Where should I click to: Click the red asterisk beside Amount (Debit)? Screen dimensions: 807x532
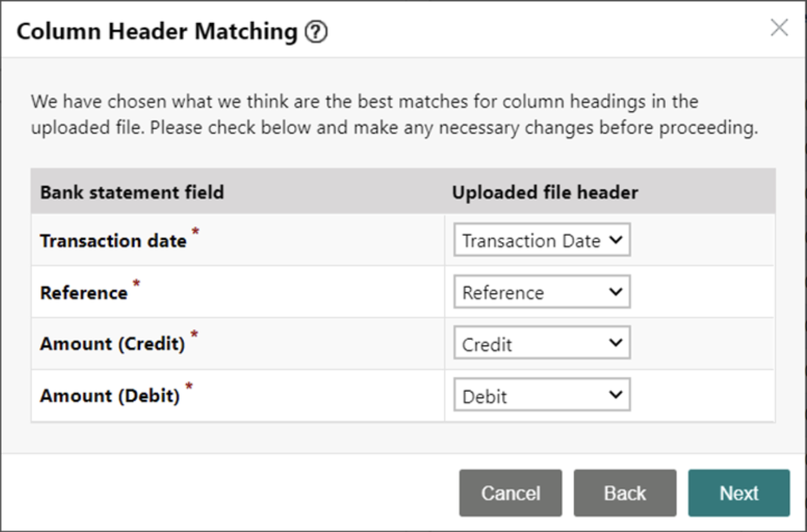click(x=190, y=387)
